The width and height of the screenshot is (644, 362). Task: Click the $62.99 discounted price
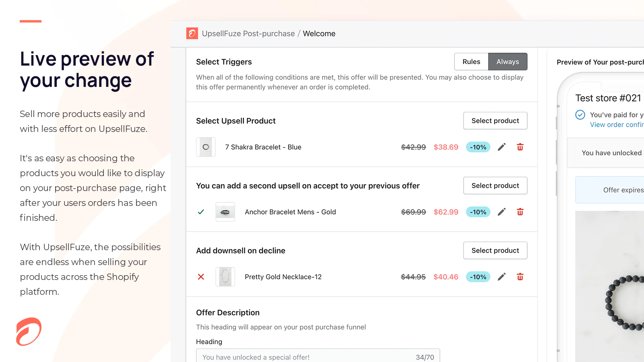pyautogui.click(x=446, y=212)
